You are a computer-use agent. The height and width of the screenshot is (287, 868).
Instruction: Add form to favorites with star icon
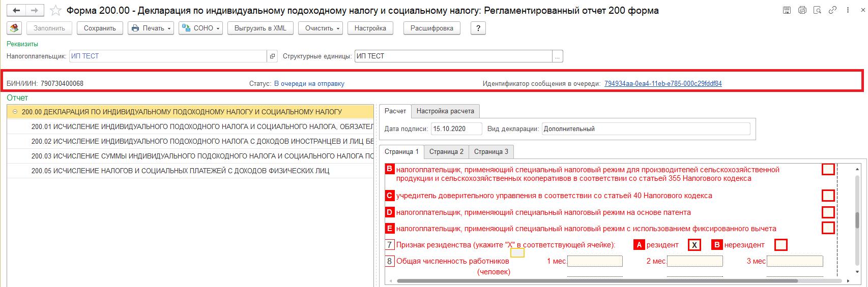pos(56,11)
